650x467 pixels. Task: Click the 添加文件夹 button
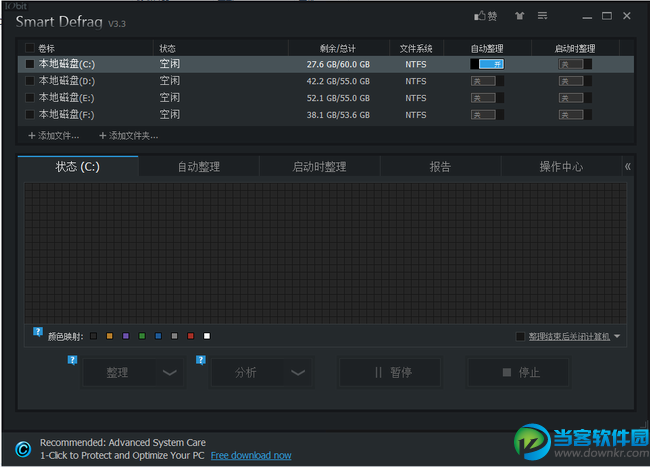(129, 136)
